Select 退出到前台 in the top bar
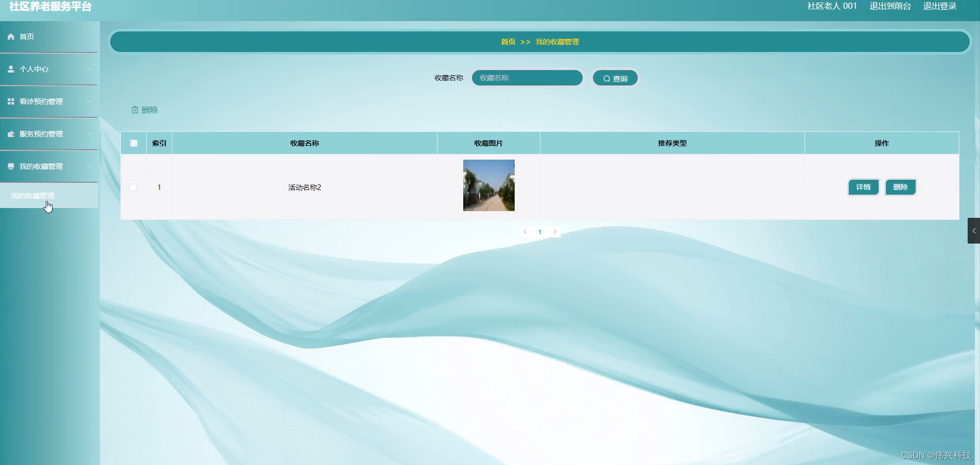The height and width of the screenshot is (465, 980). click(889, 6)
